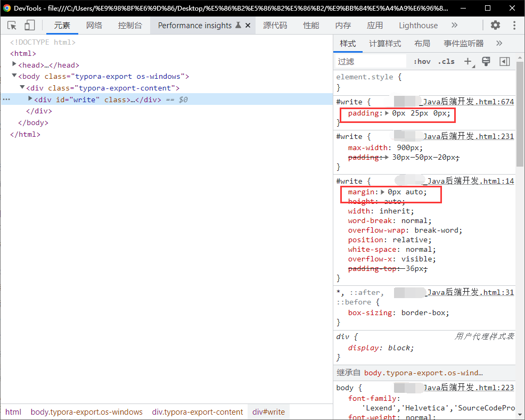Follow inherited body.typora-export.os-wind link
The width and height of the screenshot is (525, 420).
(x=423, y=373)
